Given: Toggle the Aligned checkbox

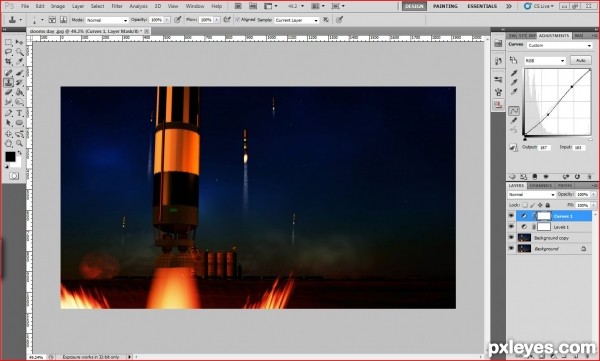Looking at the screenshot, I should coord(237,20).
